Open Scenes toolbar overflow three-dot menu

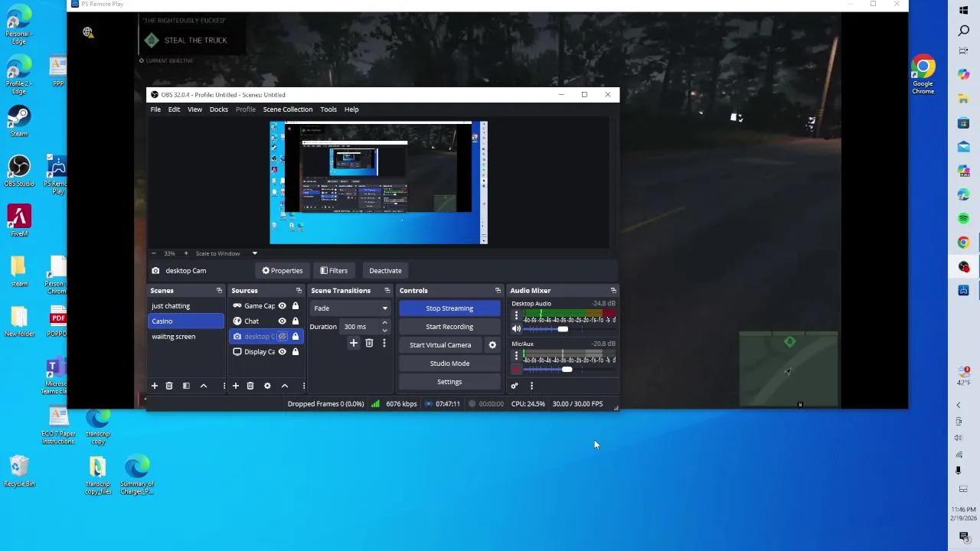tap(224, 386)
